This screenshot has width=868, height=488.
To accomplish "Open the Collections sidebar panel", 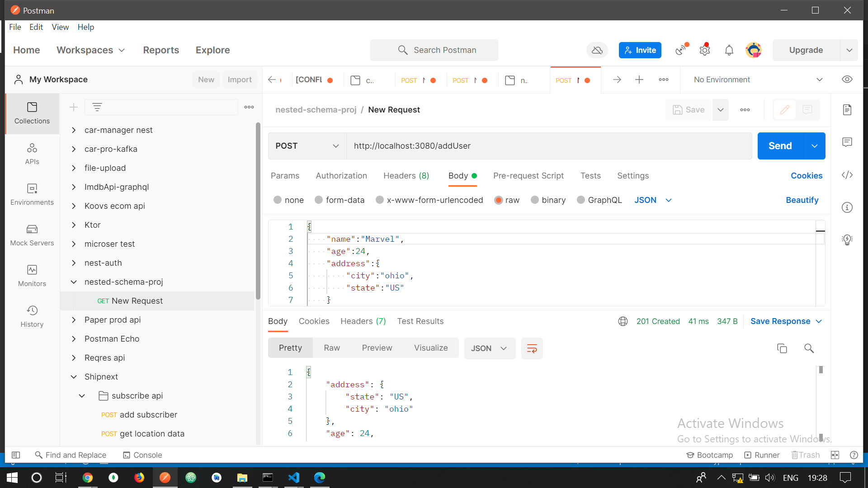I will coord(32,113).
